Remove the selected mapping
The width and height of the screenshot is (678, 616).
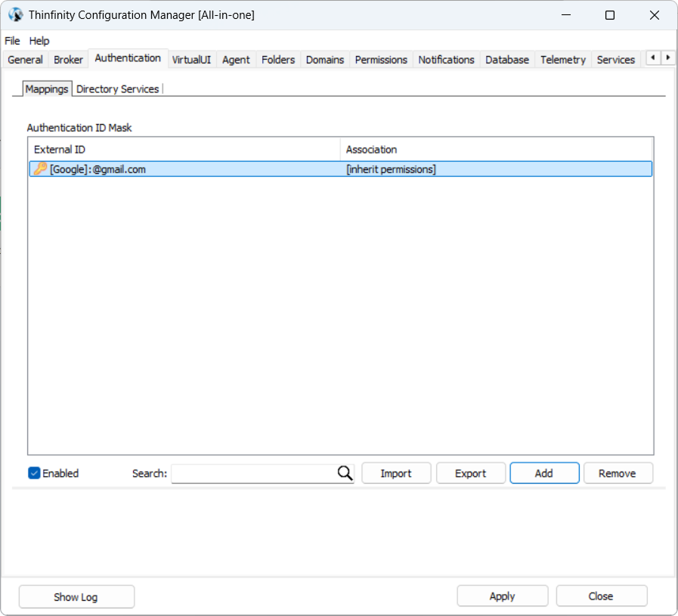tap(617, 473)
